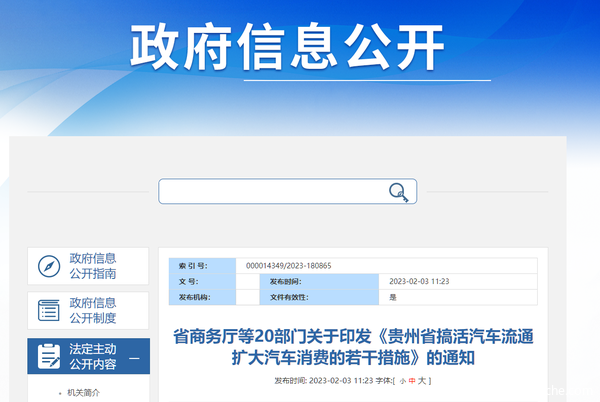600x402 pixels.
Task: Click the 索引号 header cell
Action: [193, 266]
